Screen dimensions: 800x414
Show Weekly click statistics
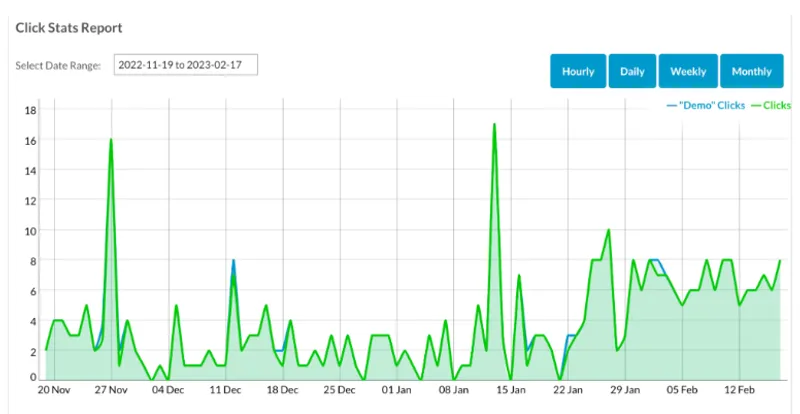[x=688, y=71]
